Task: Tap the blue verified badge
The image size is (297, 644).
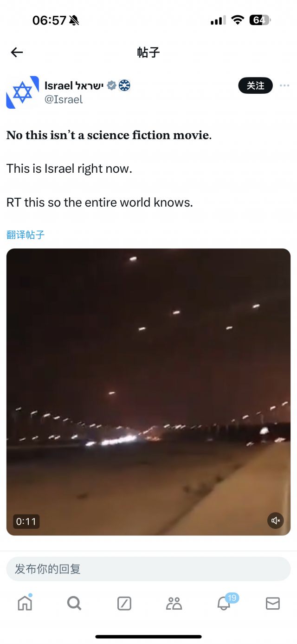Action: (111, 85)
